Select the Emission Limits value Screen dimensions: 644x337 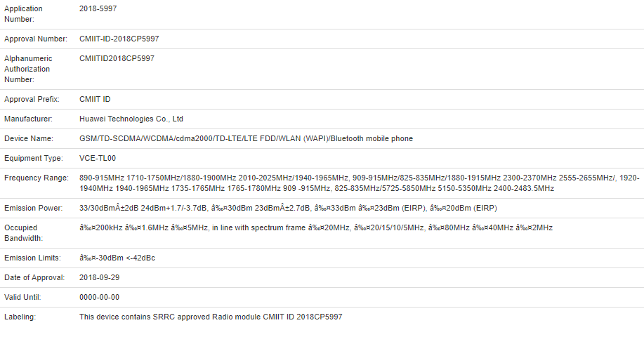pyautogui.click(x=117, y=258)
